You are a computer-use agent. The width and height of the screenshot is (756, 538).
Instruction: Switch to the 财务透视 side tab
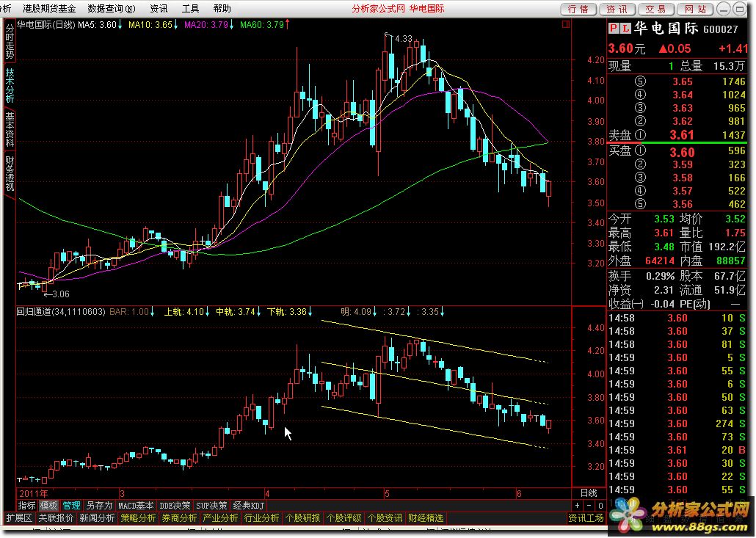(10, 173)
